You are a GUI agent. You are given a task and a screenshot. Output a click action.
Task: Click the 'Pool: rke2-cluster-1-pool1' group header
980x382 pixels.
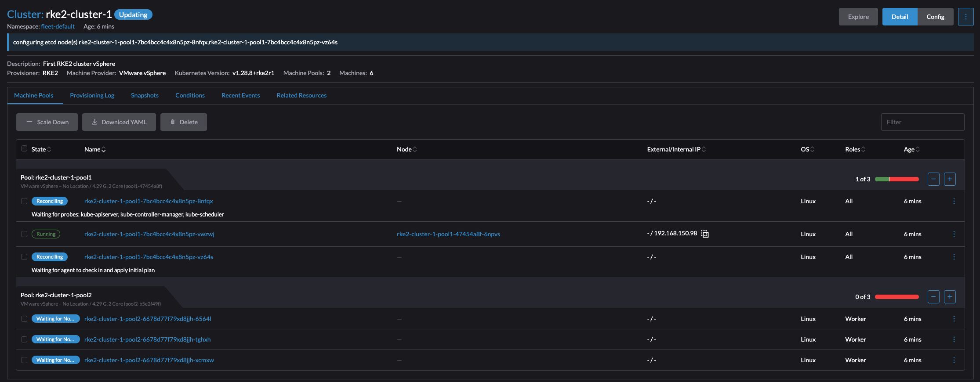[56, 177]
